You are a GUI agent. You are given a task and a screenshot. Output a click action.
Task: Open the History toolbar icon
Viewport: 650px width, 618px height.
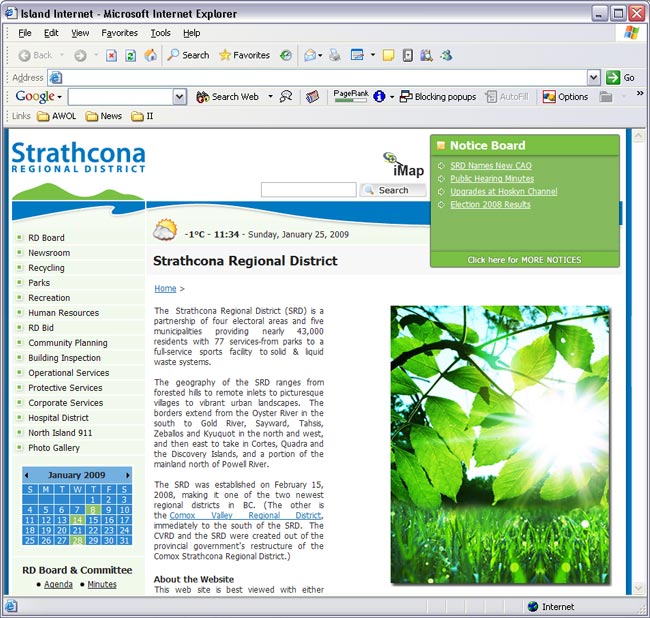286,55
